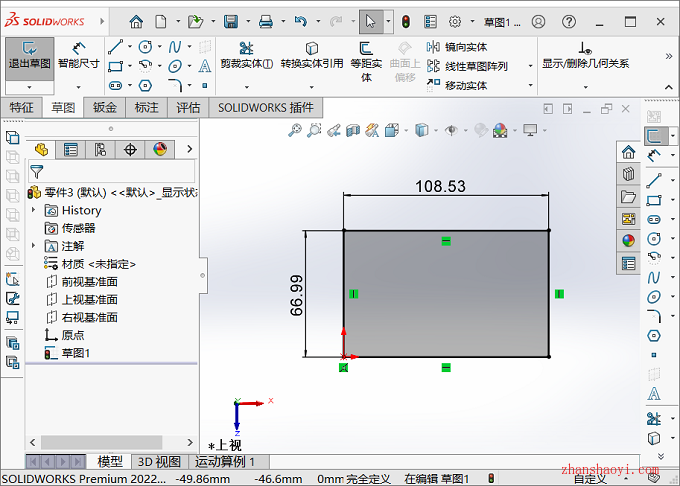Image resolution: width=680 pixels, height=486 pixels.
Task: Open the DimXpertManager crosshair tab
Action: click(x=130, y=150)
